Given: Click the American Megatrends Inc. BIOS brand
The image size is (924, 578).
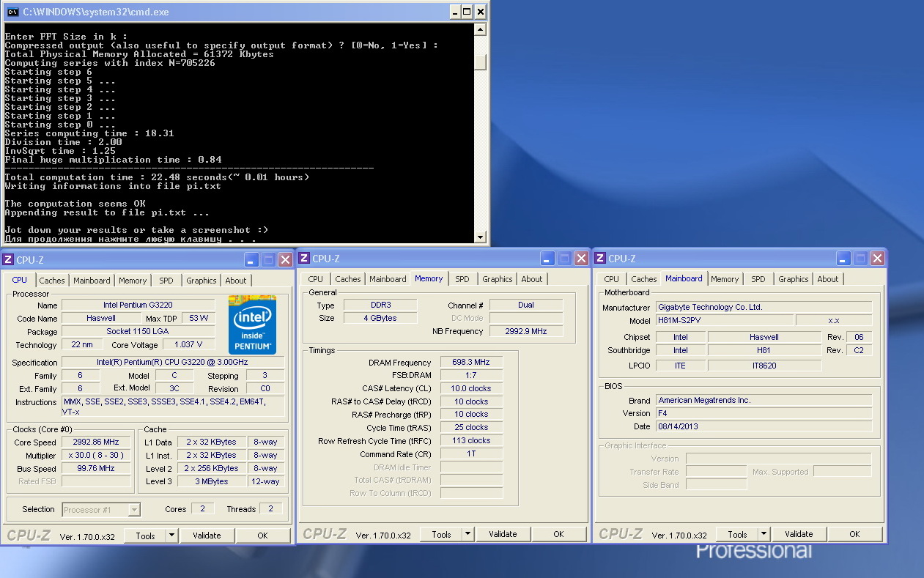Looking at the screenshot, I should [764, 401].
